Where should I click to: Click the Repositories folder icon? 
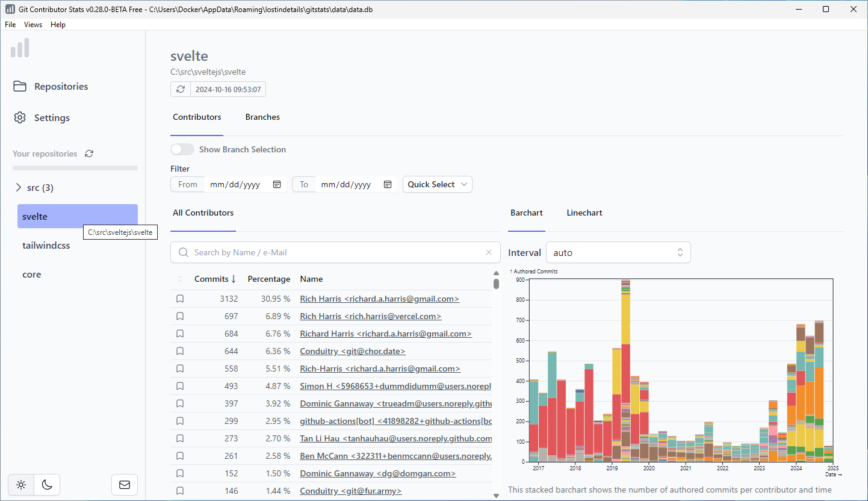(20, 86)
